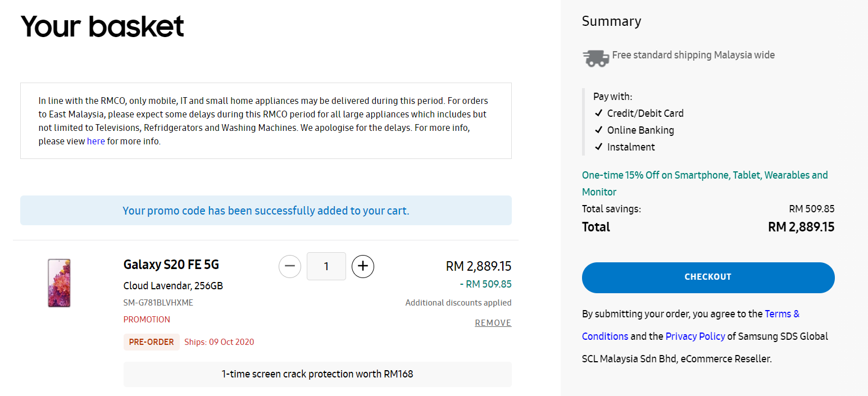
Task: Open the Galaxy S20 FE 5G product title
Action: point(171,265)
